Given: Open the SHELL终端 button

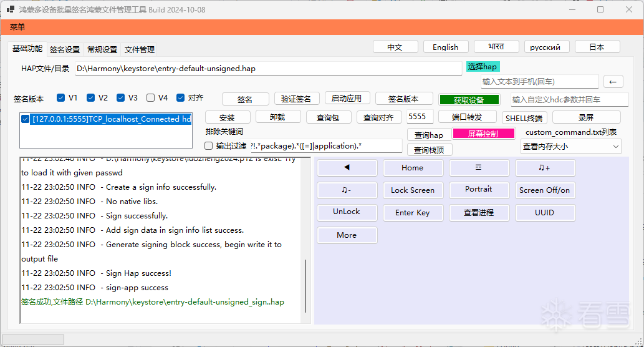Looking at the screenshot, I should [524, 118].
